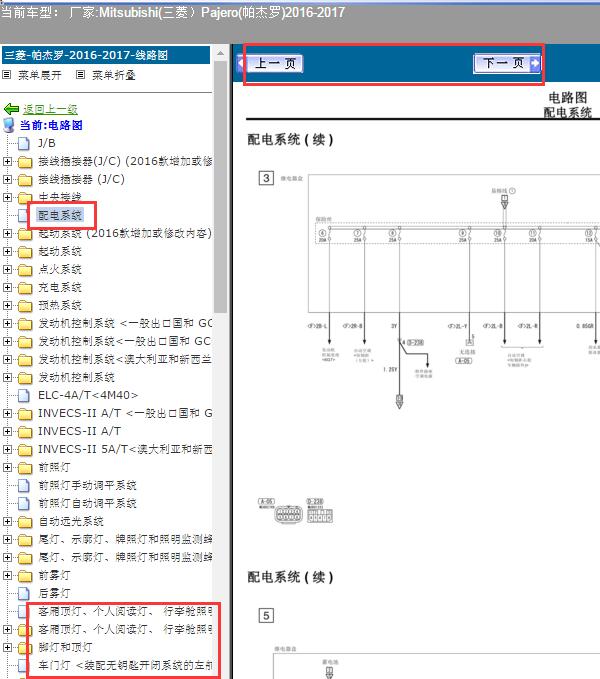Expand 发动机控制系统<澳大利亚和新西兰 node
This screenshot has height=679, width=600.
7,359
